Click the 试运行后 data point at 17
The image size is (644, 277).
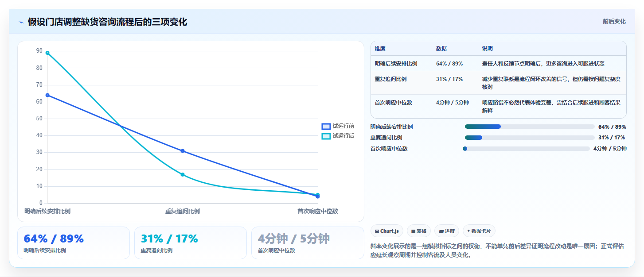[183, 174]
